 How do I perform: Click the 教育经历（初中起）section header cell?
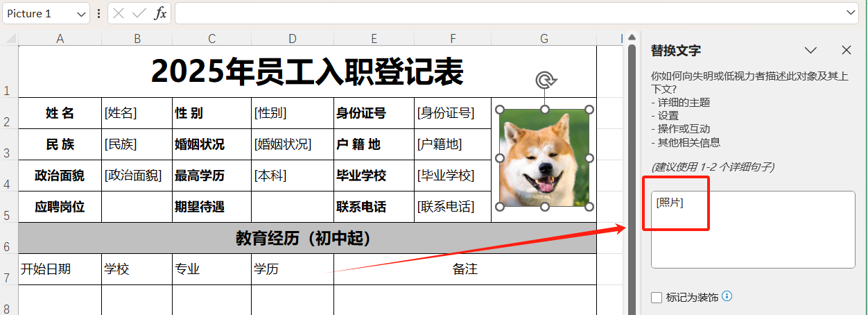[307, 238]
